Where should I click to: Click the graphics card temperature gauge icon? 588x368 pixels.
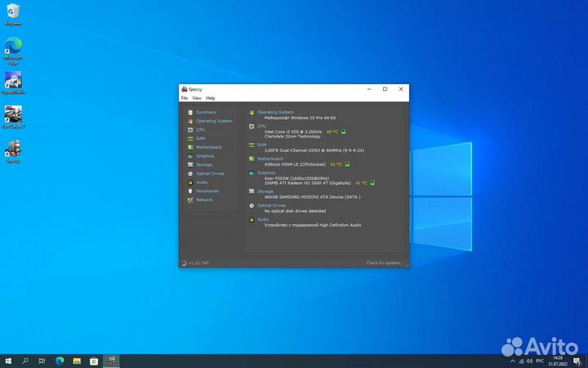(x=372, y=183)
